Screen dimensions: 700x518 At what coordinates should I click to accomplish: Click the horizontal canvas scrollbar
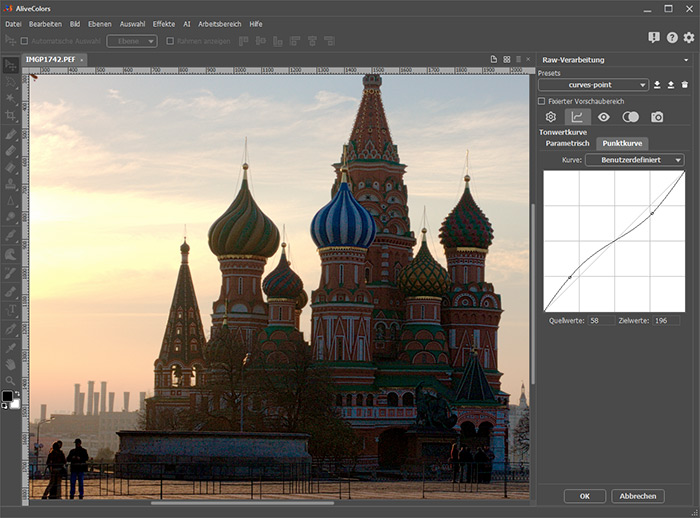(x=242, y=503)
